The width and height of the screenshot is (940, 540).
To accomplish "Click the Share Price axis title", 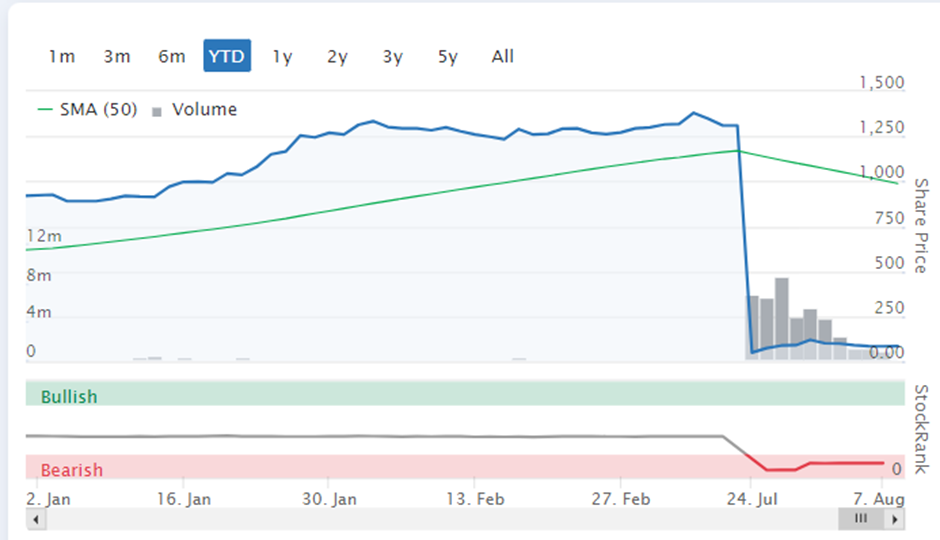I will (921, 225).
